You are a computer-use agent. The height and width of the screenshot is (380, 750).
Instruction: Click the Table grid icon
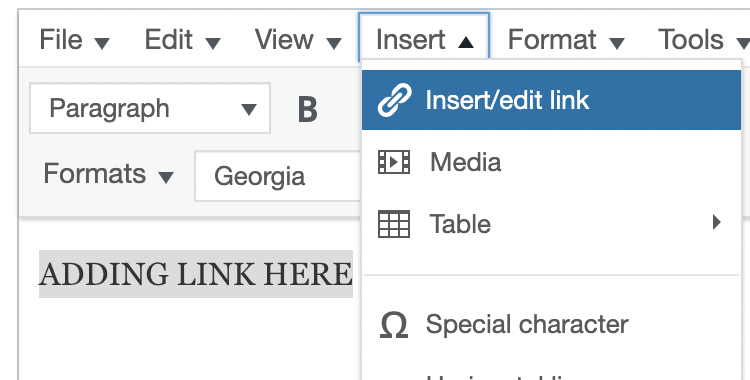click(x=394, y=224)
